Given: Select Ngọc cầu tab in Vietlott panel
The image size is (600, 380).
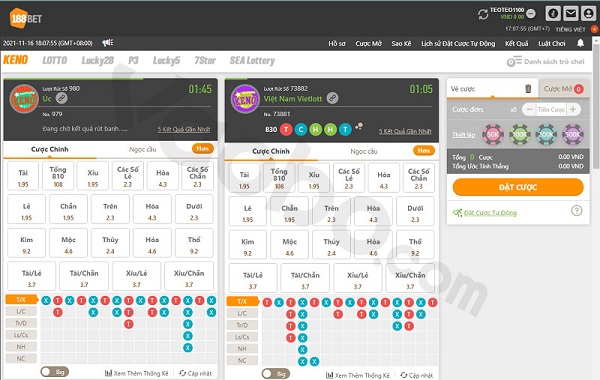Looking at the screenshot, I should (364, 152).
